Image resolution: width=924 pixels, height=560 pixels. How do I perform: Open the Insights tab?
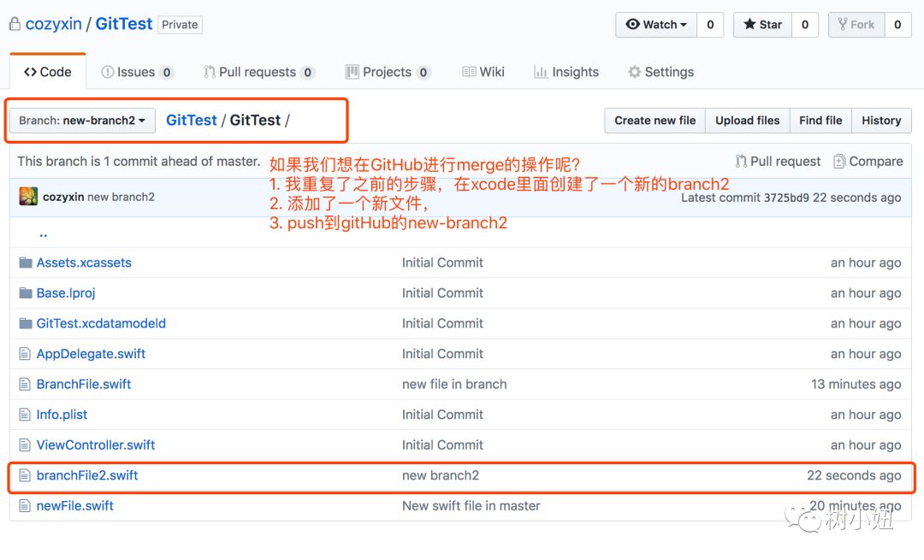(x=566, y=72)
